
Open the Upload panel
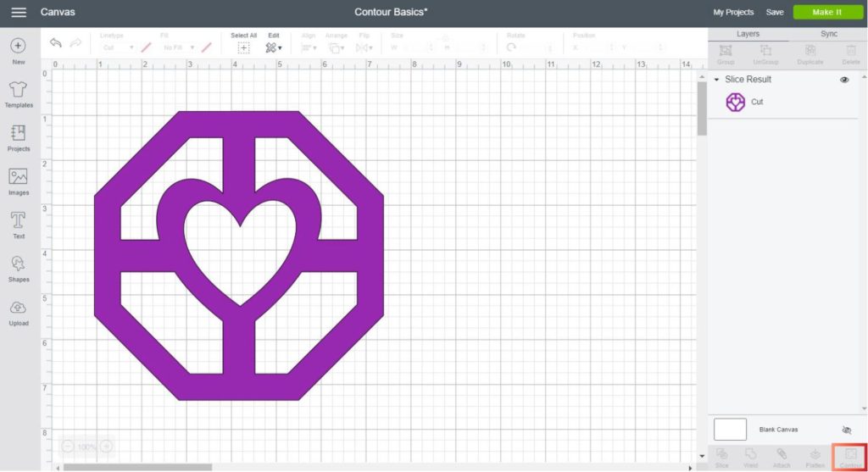pos(19,313)
